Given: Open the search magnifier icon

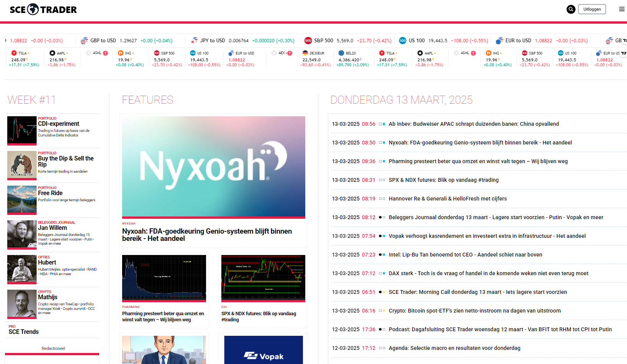Looking at the screenshot, I should 571,9.
